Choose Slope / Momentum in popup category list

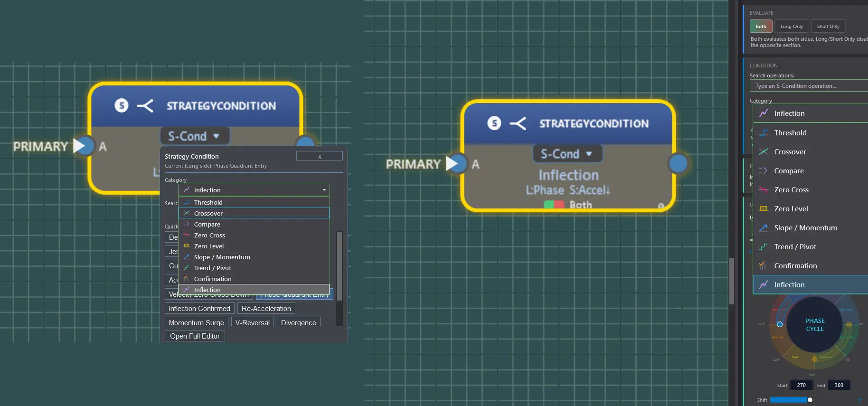pyautogui.click(x=254, y=257)
